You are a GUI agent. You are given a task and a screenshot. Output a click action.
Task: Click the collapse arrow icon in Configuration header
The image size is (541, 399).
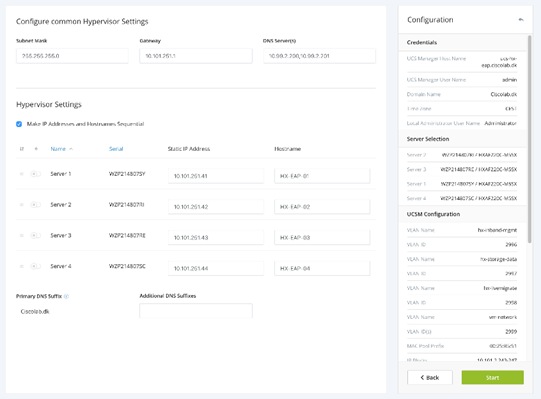(x=521, y=20)
